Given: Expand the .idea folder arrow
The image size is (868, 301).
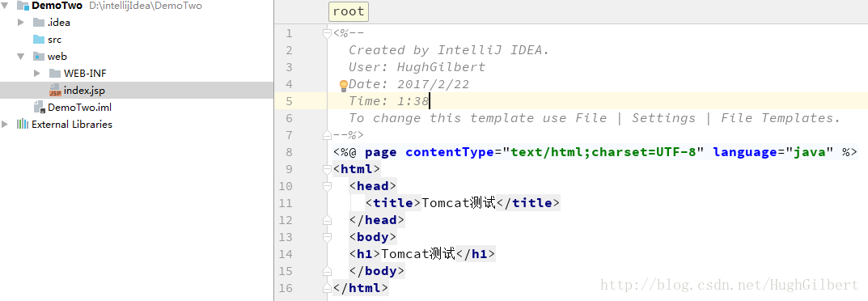Looking at the screenshot, I should [x=21, y=23].
